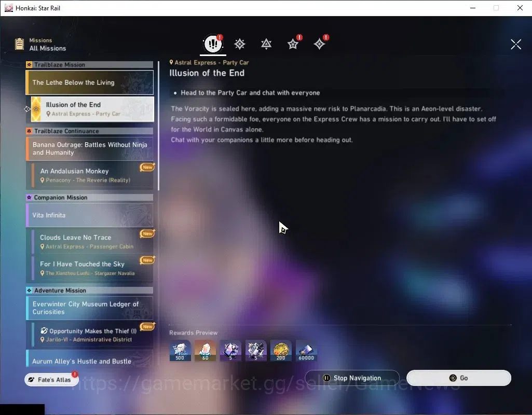Image resolution: width=532 pixels, height=415 pixels.
Task: Click the tracking marker beside Illusion of the End
Action: [x=27, y=109]
